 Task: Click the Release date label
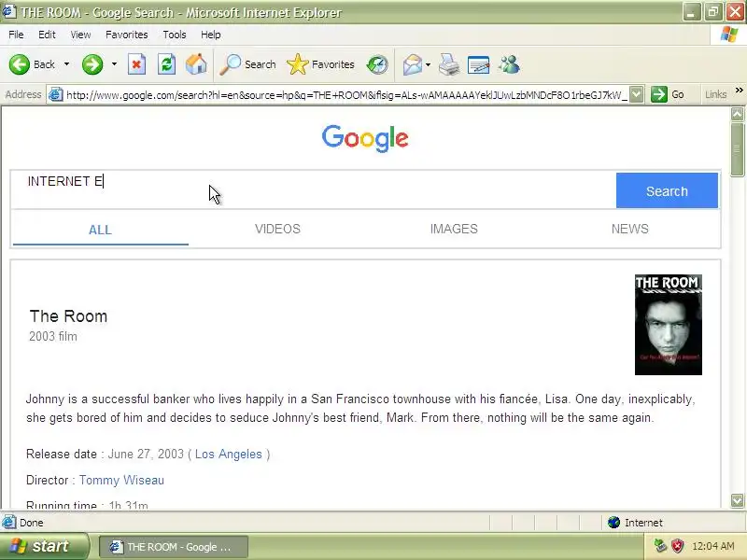pyautogui.click(x=62, y=454)
